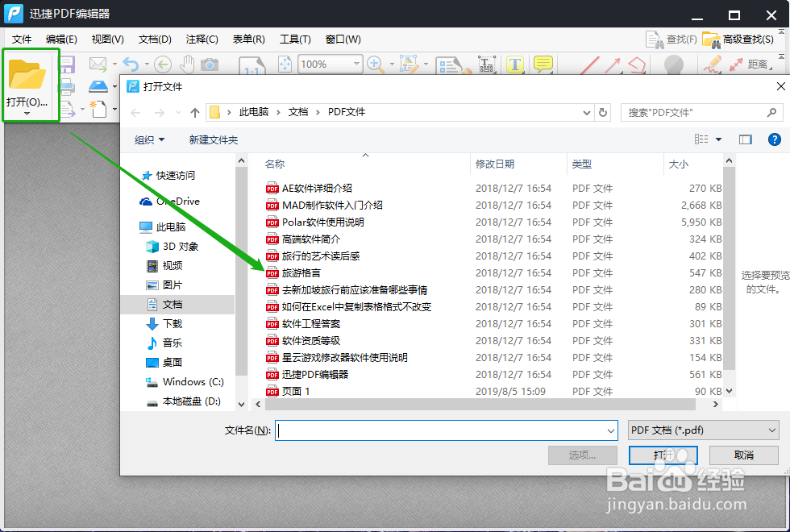Image resolution: width=790 pixels, height=532 pixels.
Task: Click the dialog Help question mark icon
Action: click(x=775, y=139)
